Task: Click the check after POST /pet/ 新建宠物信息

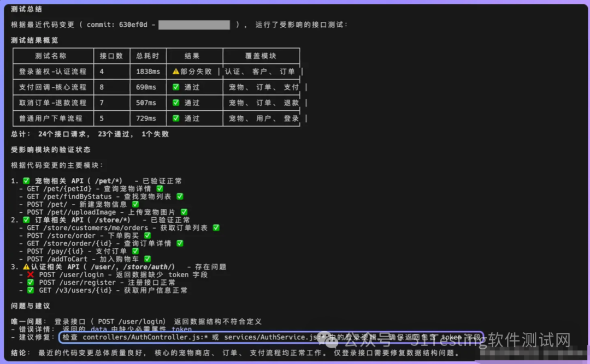Action: pyautogui.click(x=135, y=204)
